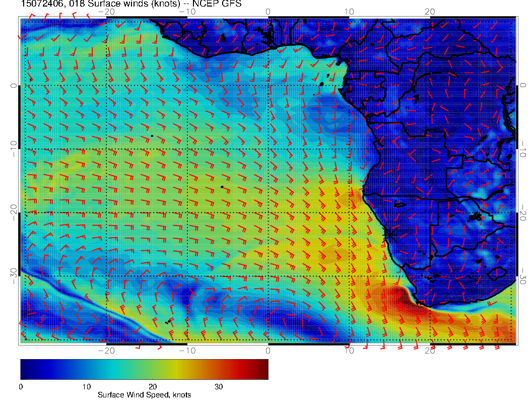The height and width of the screenshot is (411, 532).
Task: Click the '0' latitude label on the left axis
Action: pyautogui.click(x=14, y=86)
